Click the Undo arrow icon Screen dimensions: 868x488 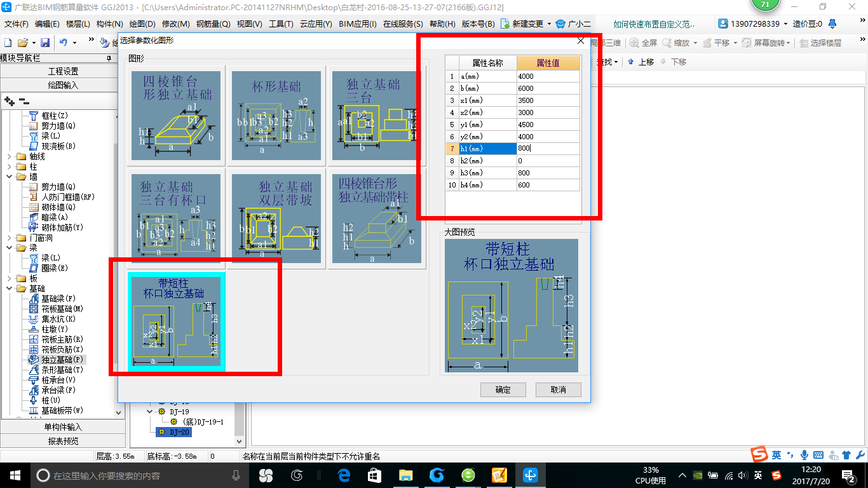(63, 43)
